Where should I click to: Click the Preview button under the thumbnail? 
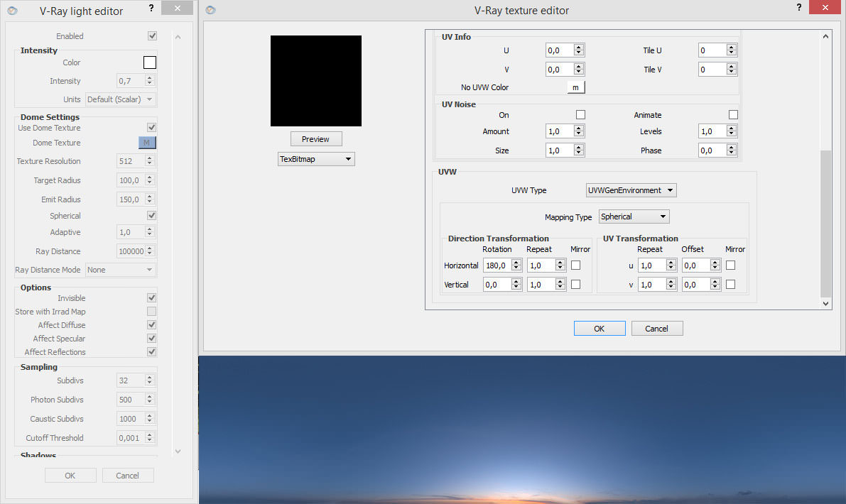coord(315,139)
